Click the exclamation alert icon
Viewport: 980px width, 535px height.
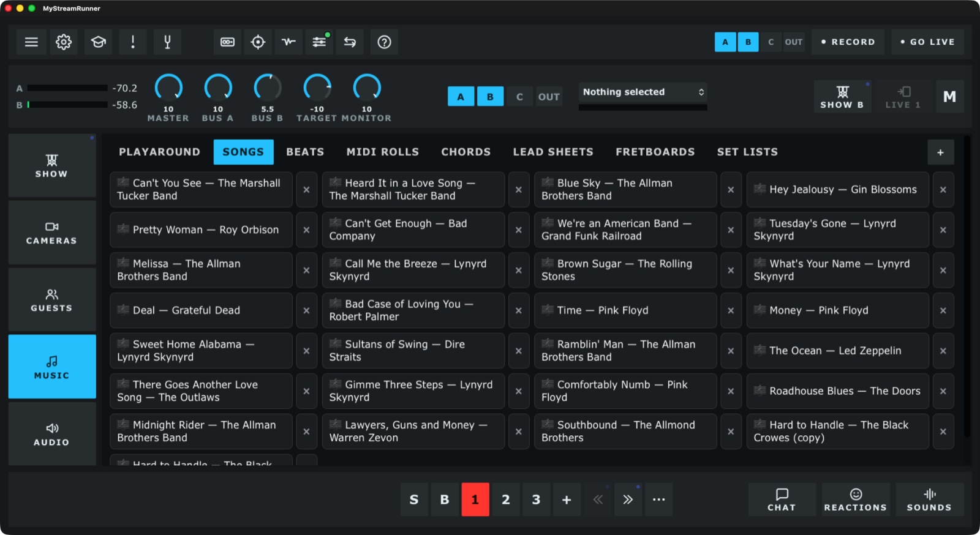(x=133, y=42)
